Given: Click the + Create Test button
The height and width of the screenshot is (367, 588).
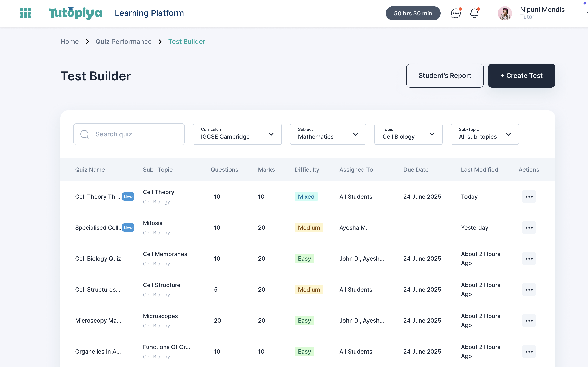Looking at the screenshot, I should tap(521, 75).
